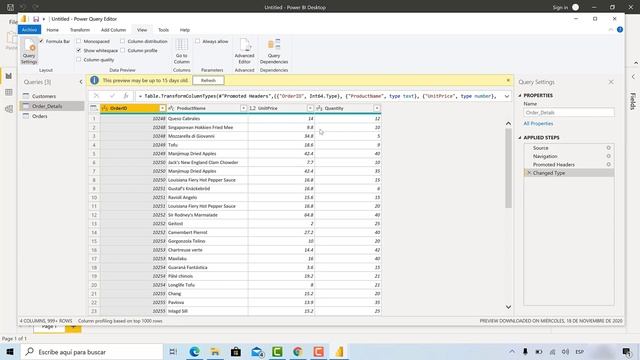The image size is (640, 360).
Task: Open Navigation step settings gear
Action: coord(609,156)
